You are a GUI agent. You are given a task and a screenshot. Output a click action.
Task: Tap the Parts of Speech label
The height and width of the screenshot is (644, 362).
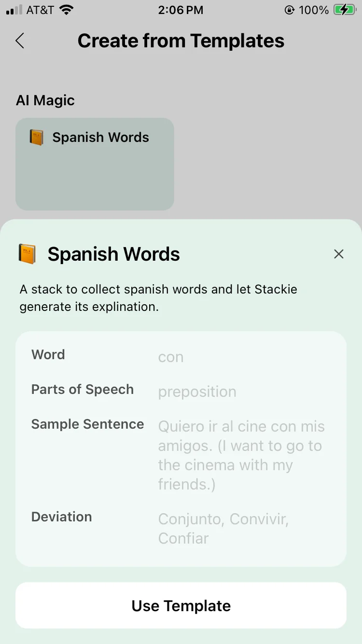(83, 390)
